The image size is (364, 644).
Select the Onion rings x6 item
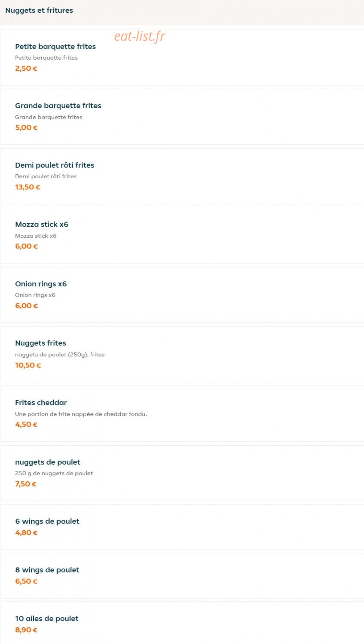[x=182, y=295]
